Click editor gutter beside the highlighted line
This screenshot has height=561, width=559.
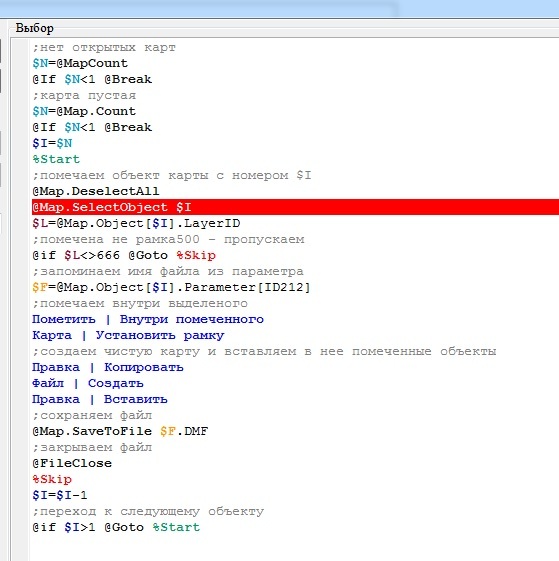pos(21,207)
